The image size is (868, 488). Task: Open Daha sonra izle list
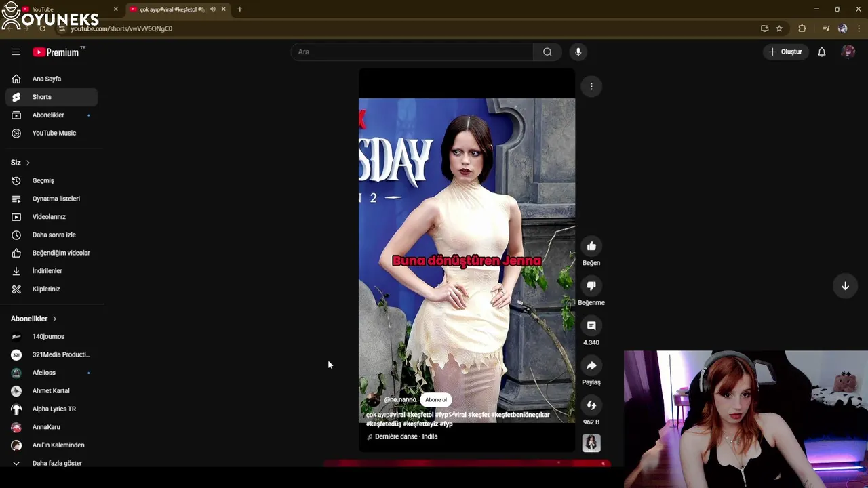click(x=52, y=235)
